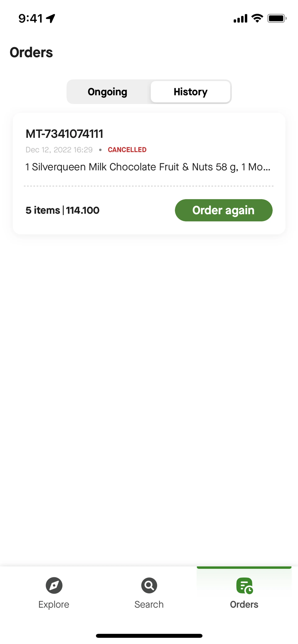Select the History tab
This screenshot has width=298, height=644.
[x=190, y=92]
